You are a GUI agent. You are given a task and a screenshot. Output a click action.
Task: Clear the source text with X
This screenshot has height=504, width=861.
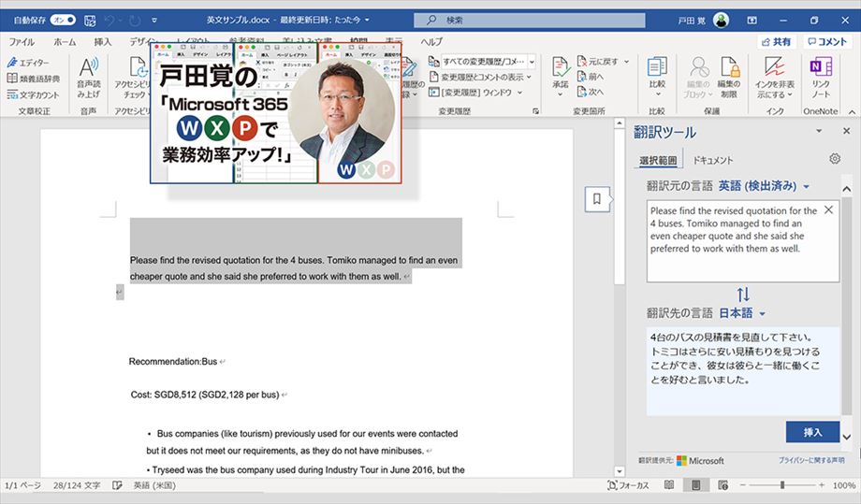[x=828, y=210]
